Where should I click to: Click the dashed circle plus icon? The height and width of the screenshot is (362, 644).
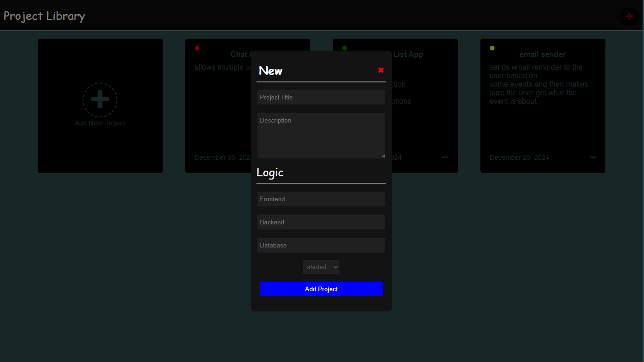point(100,100)
